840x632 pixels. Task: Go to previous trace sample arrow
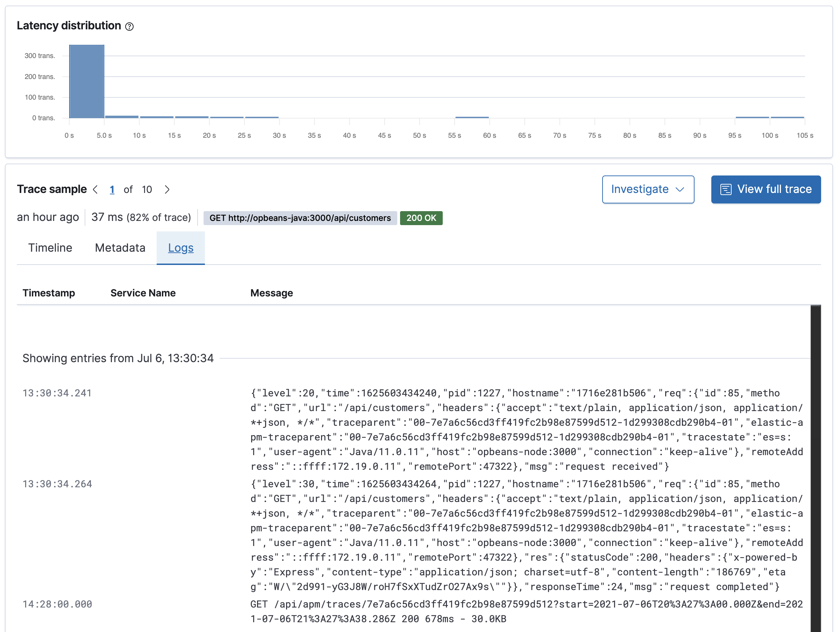pos(95,189)
